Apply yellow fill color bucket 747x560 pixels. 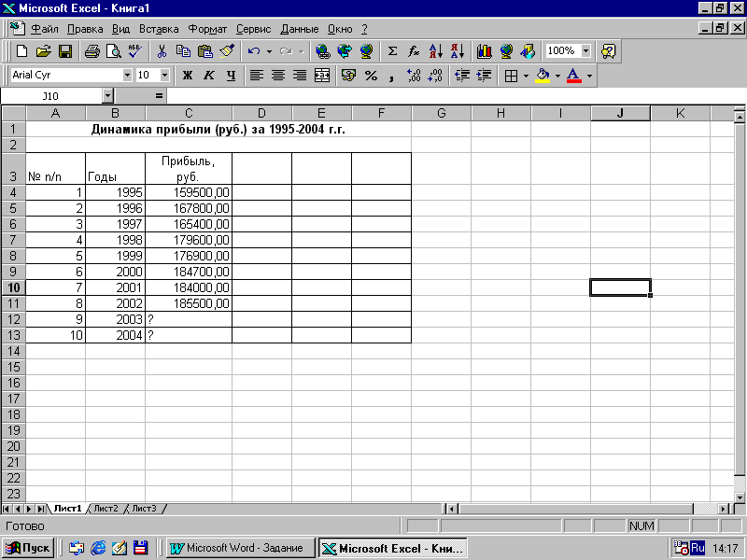pyautogui.click(x=543, y=76)
